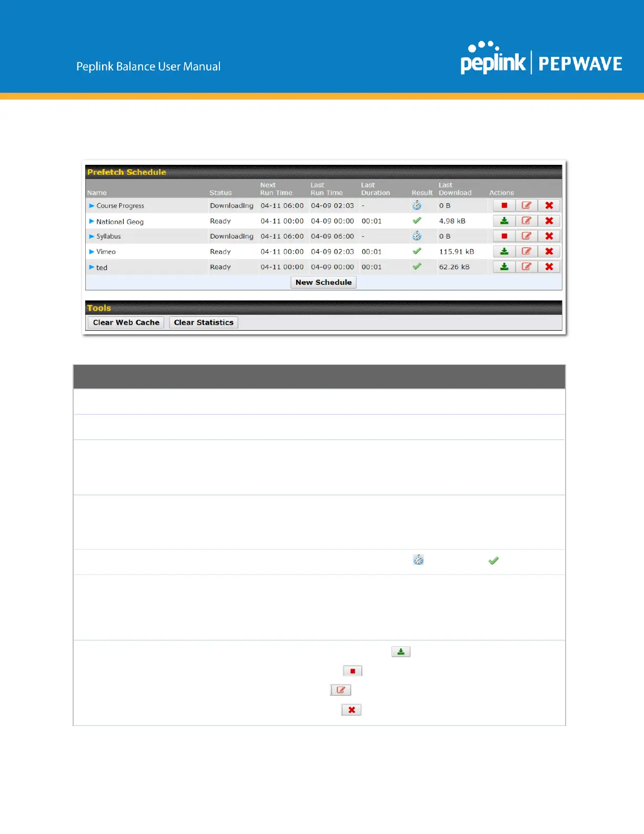This screenshot has height=834, width=644.
Task: Click the Name column header
Action: click(x=97, y=193)
